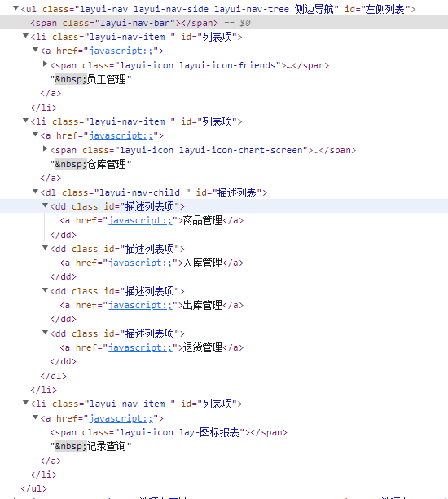The height and width of the screenshot is (499, 448).
Task: Select the text node "&nbsp;员工管理"
Action: point(90,79)
